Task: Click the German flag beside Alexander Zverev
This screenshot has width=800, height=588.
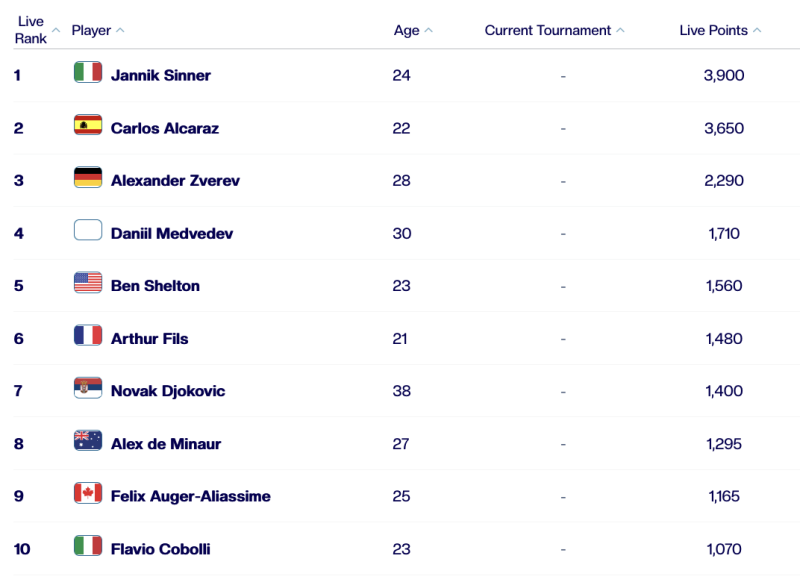Action: pyautogui.click(x=88, y=179)
